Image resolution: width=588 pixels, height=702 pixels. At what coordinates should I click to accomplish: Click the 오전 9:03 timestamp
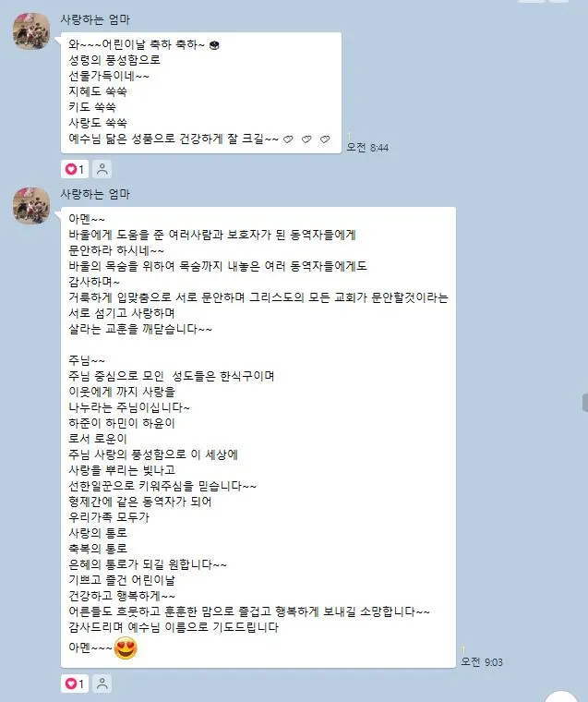coord(482,661)
